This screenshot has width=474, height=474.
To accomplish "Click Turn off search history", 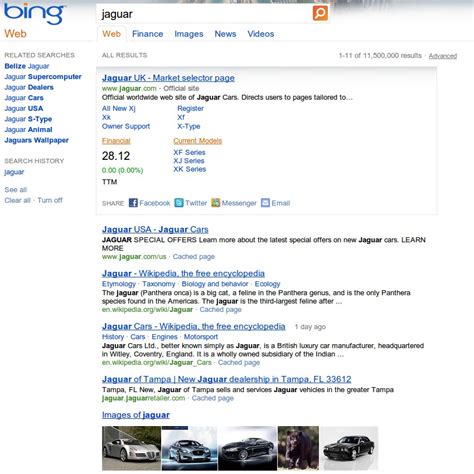I will click(50, 200).
